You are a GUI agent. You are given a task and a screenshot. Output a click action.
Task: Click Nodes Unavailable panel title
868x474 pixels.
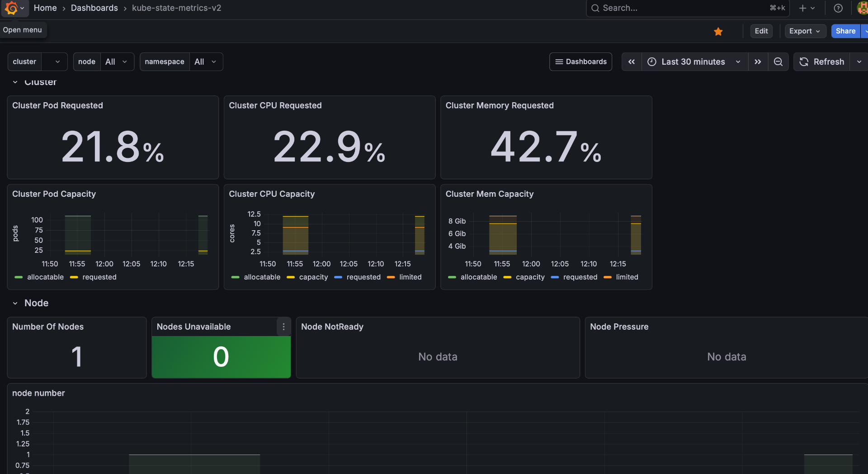point(193,327)
